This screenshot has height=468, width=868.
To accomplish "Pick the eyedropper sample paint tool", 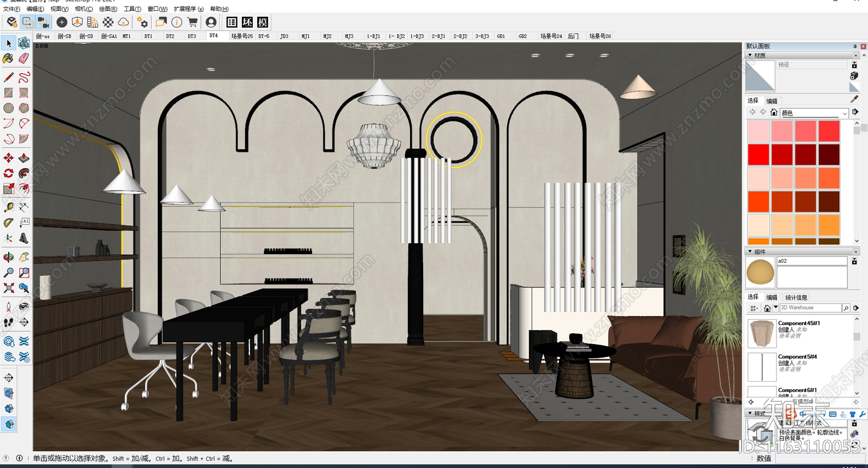I will click(x=854, y=99).
